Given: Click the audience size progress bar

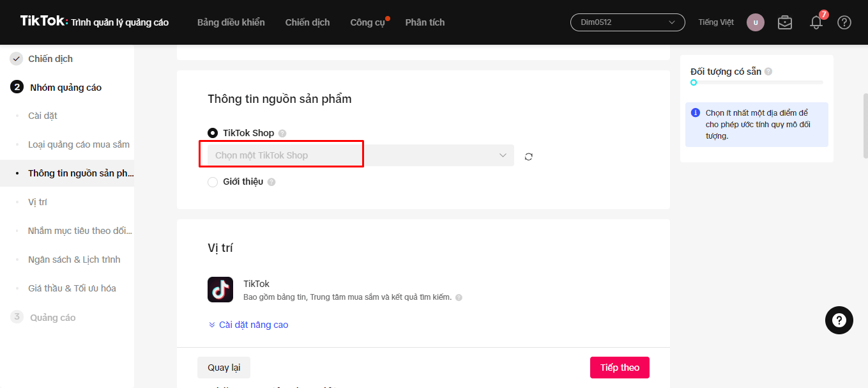Looking at the screenshot, I should (x=757, y=82).
